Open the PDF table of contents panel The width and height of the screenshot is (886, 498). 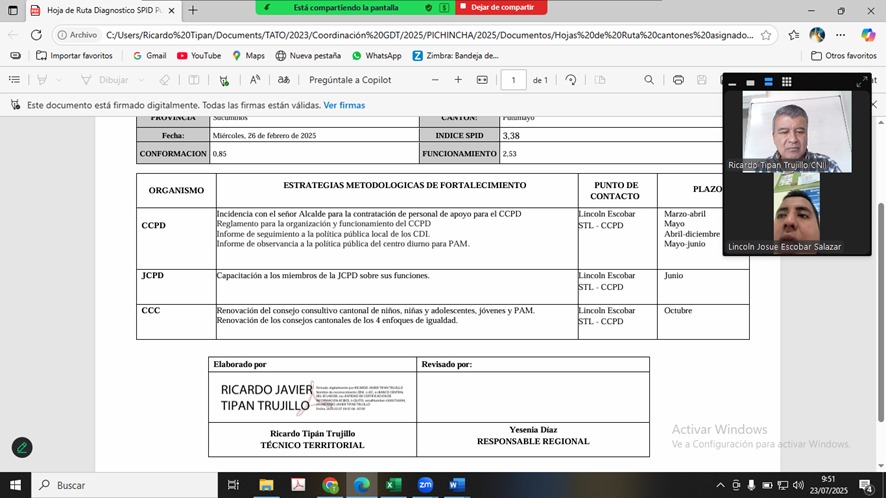pos(15,80)
